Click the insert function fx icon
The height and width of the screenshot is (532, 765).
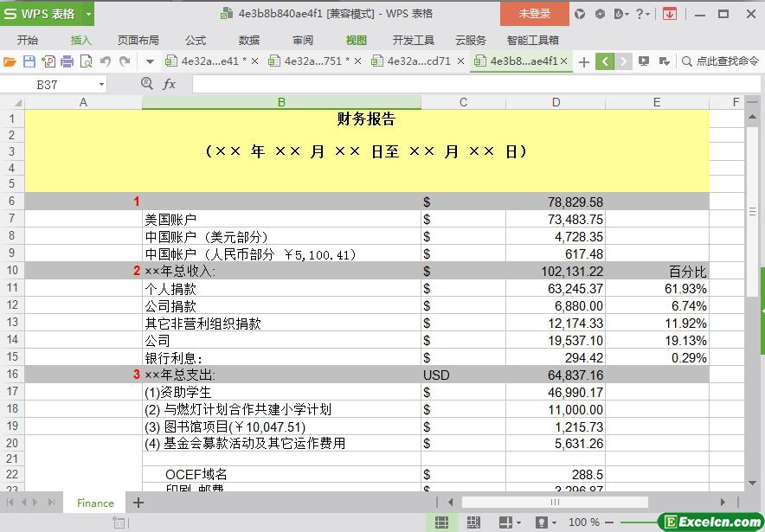point(170,84)
